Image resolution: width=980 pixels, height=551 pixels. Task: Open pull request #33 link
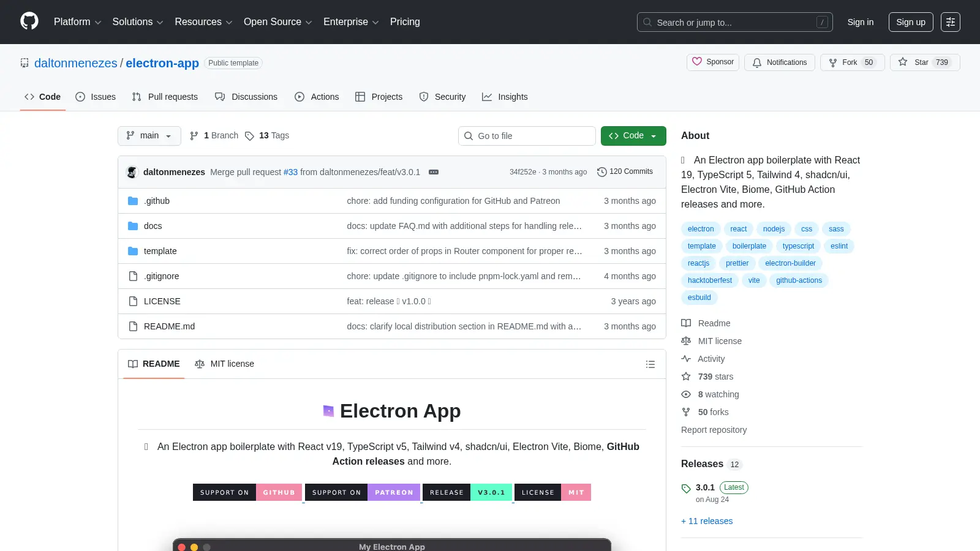[x=290, y=172]
